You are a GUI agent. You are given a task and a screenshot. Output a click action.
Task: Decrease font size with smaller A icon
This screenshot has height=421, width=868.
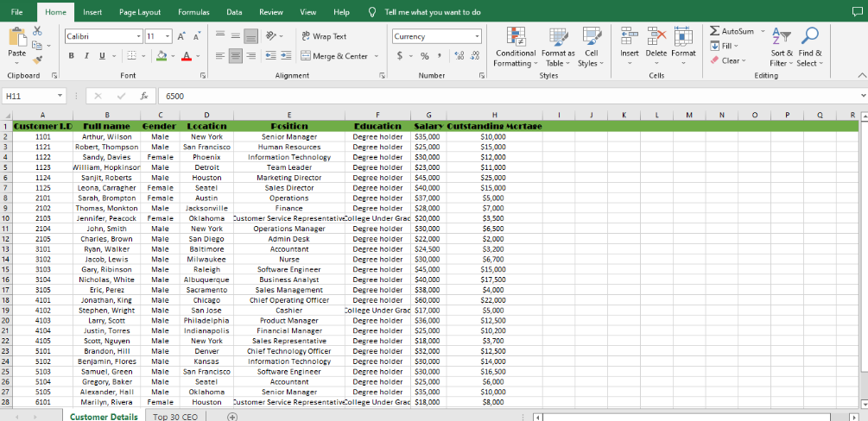(196, 36)
